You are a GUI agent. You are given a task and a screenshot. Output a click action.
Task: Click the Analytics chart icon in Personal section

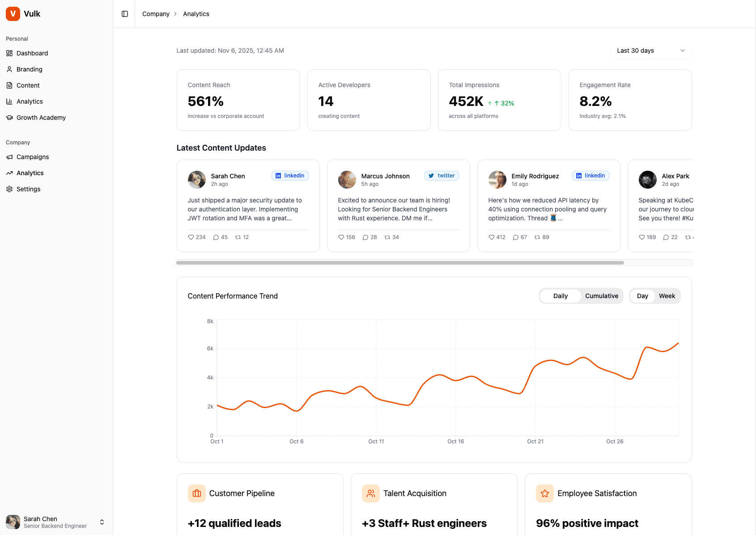[10, 101]
